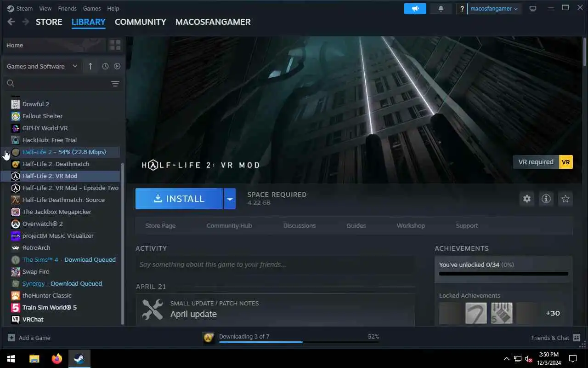Open the Friends & Chat icon
The image size is (588, 368).
577,338
